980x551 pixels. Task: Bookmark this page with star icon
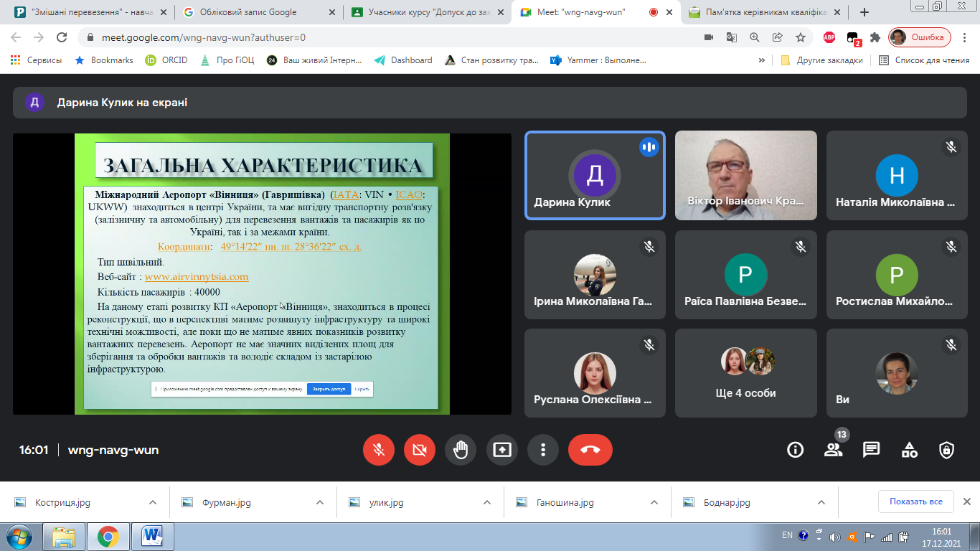[x=801, y=37]
